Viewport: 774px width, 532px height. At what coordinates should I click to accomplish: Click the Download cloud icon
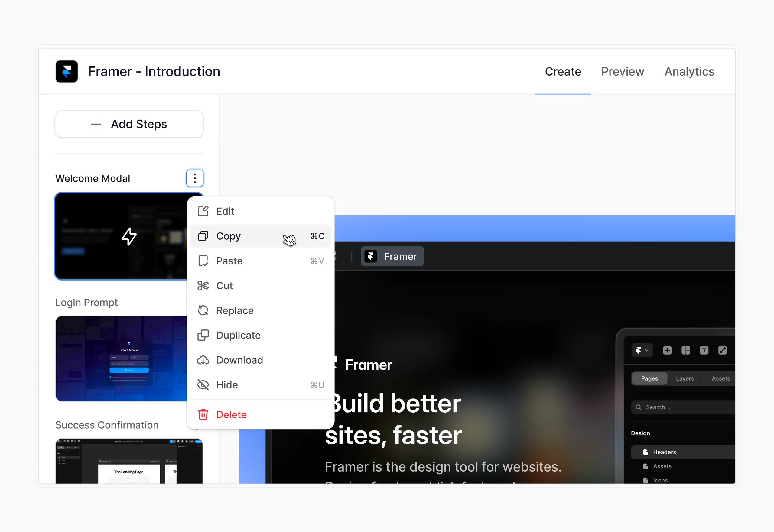203,360
